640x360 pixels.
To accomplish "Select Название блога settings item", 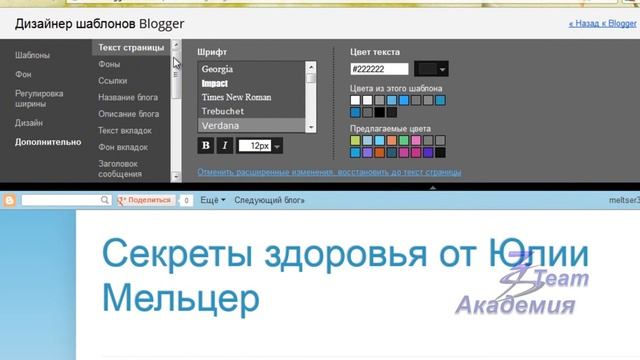I will (128, 98).
